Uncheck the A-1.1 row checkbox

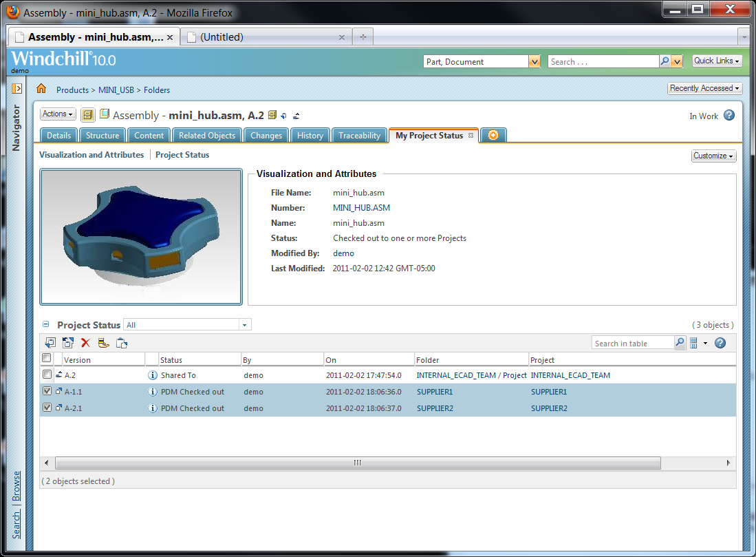(46, 390)
